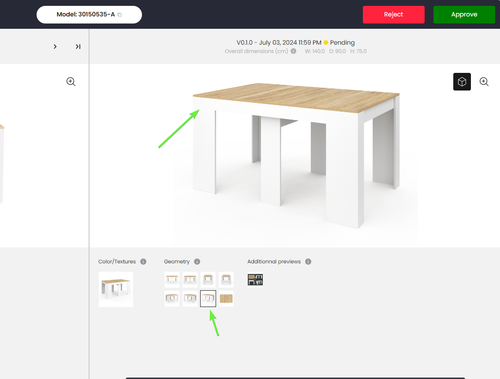500x379 pixels.
Task: Click the Geometry section label
Action: click(x=177, y=262)
